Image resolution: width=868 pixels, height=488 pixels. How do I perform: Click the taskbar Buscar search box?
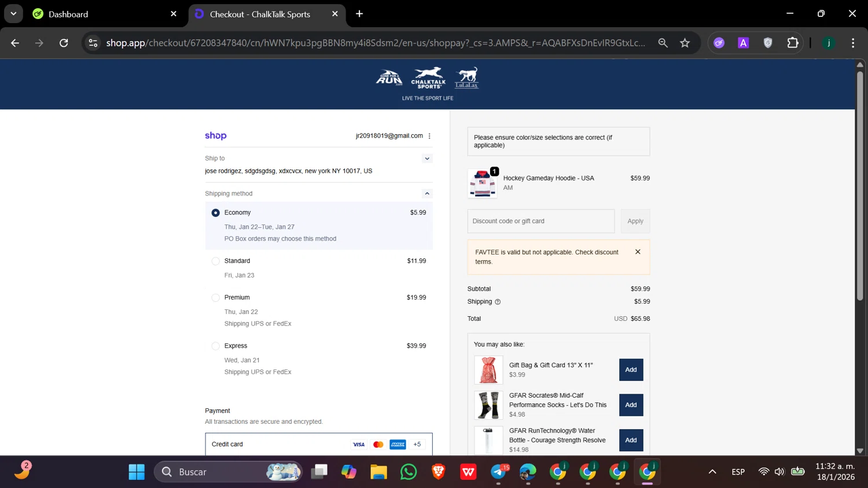pyautogui.click(x=228, y=472)
